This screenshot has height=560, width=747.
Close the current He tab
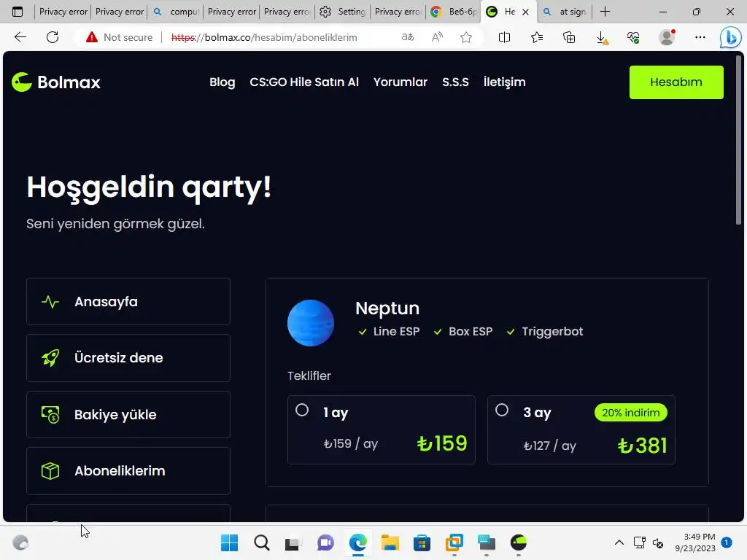[525, 12]
